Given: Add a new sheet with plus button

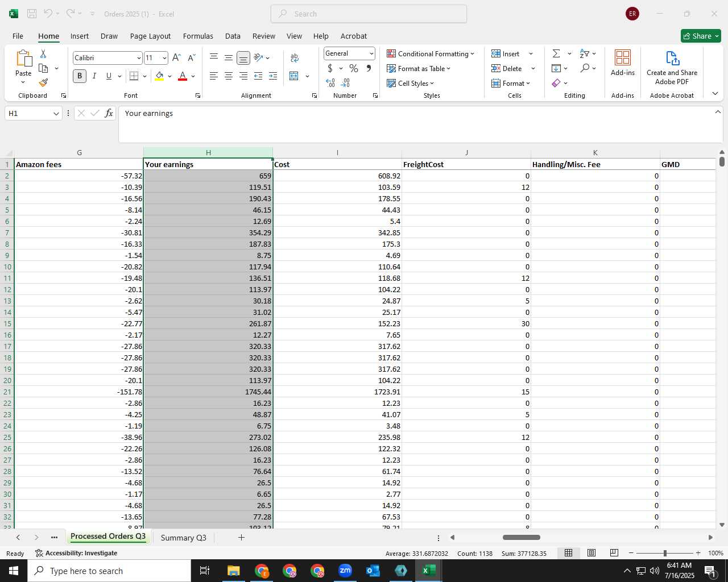Looking at the screenshot, I should tap(241, 537).
